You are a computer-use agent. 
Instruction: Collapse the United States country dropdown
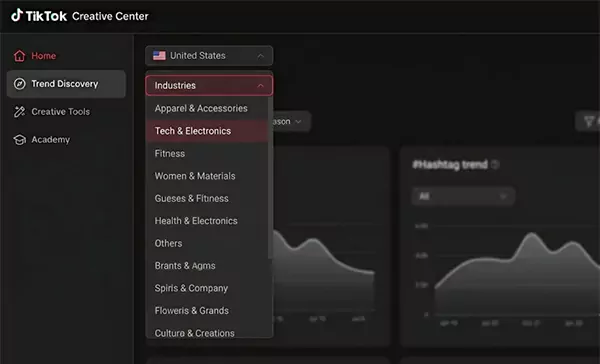point(209,56)
